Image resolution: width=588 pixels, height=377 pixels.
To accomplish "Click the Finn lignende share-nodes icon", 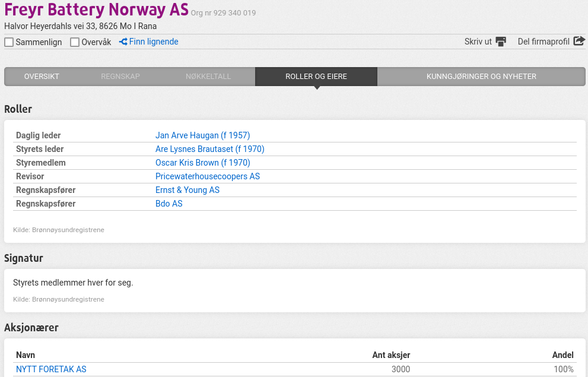I will pyautogui.click(x=123, y=42).
